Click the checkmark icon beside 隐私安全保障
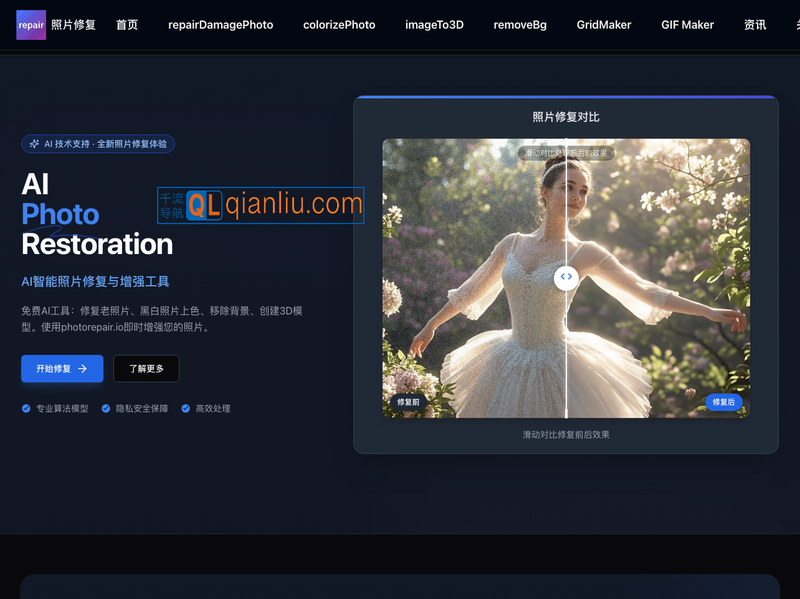Viewport: 800px width, 599px height. click(x=105, y=409)
